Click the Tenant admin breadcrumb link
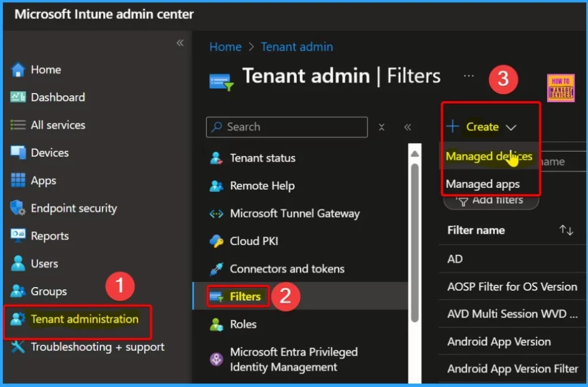 297,47
